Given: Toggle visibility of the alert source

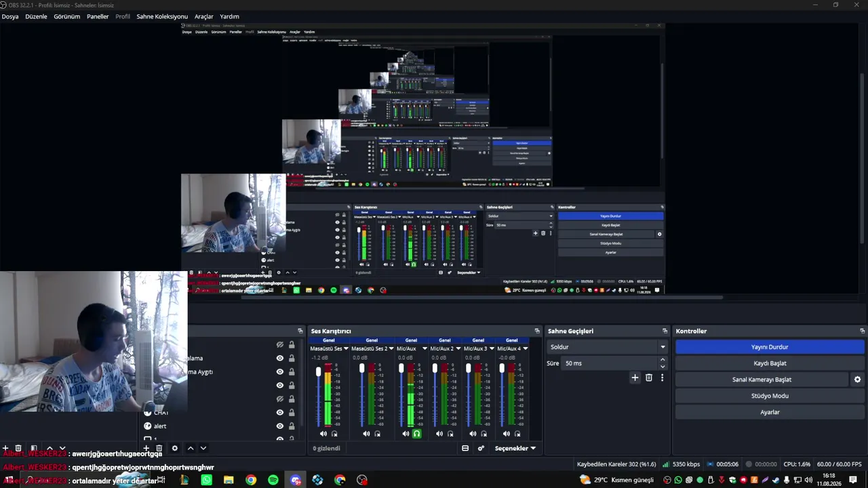Looking at the screenshot, I should [279, 426].
